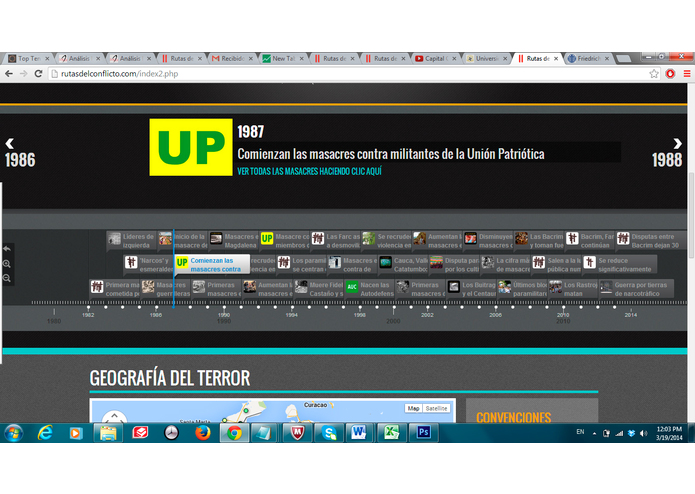Open 'Ver todas las masacres haciendo clic aquí' link

[x=309, y=171]
